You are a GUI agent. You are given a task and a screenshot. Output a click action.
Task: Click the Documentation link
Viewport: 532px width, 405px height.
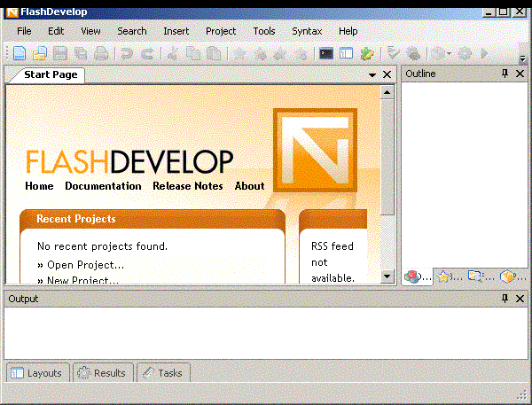[103, 186]
